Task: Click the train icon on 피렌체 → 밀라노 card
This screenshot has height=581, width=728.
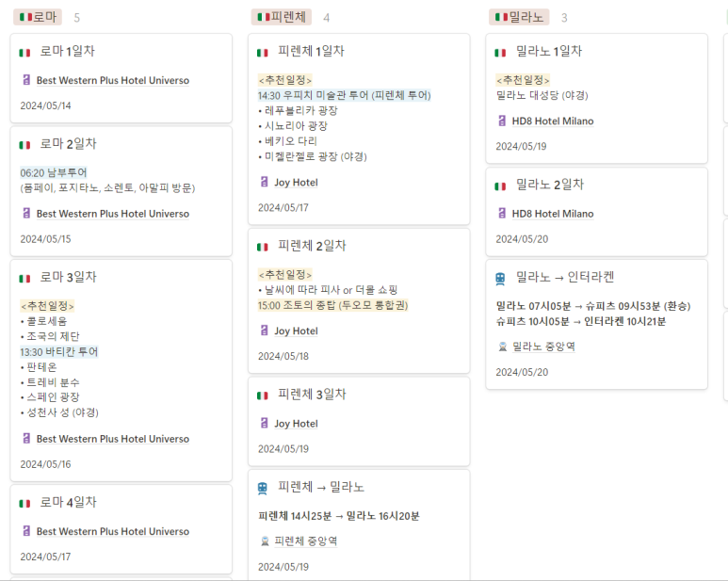Action: 262,488
